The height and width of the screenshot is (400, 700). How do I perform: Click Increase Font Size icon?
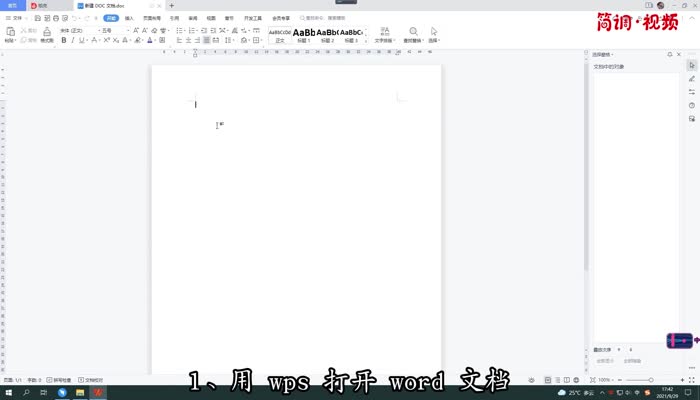coord(136,30)
